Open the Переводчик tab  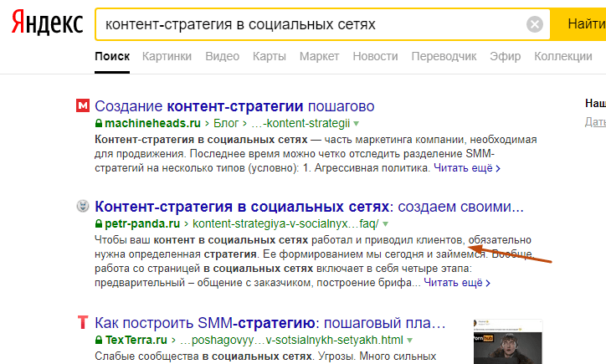[444, 56]
